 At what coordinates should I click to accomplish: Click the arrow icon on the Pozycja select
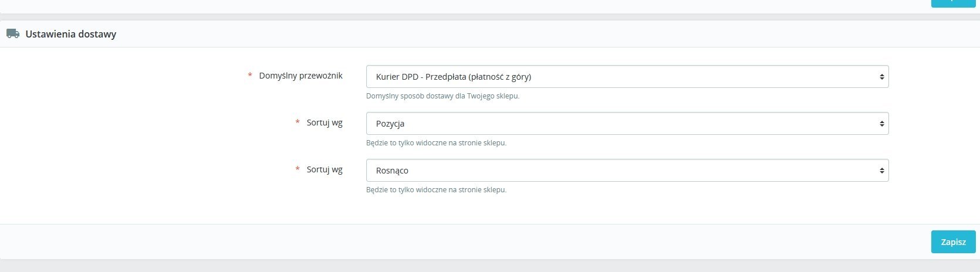tap(881, 124)
